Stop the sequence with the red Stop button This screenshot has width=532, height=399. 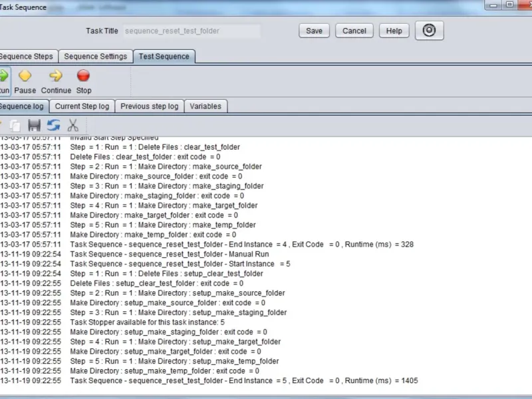pyautogui.click(x=84, y=81)
